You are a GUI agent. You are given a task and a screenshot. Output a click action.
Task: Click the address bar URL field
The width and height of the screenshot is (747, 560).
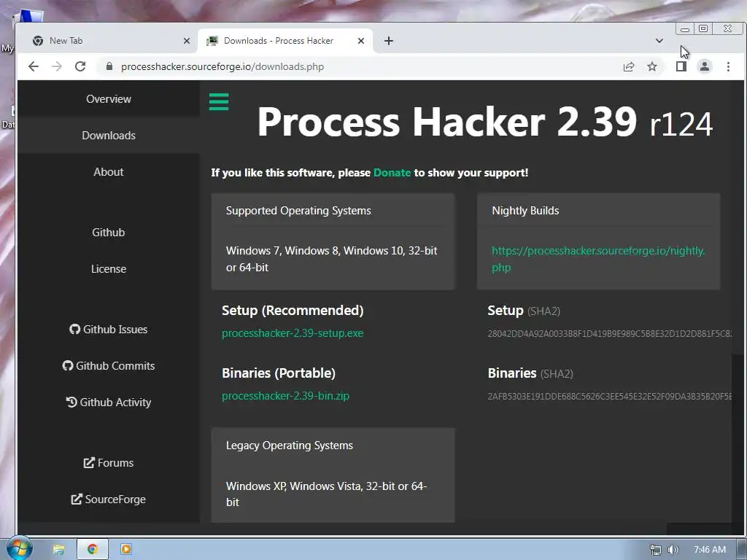click(x=357, y=66)
